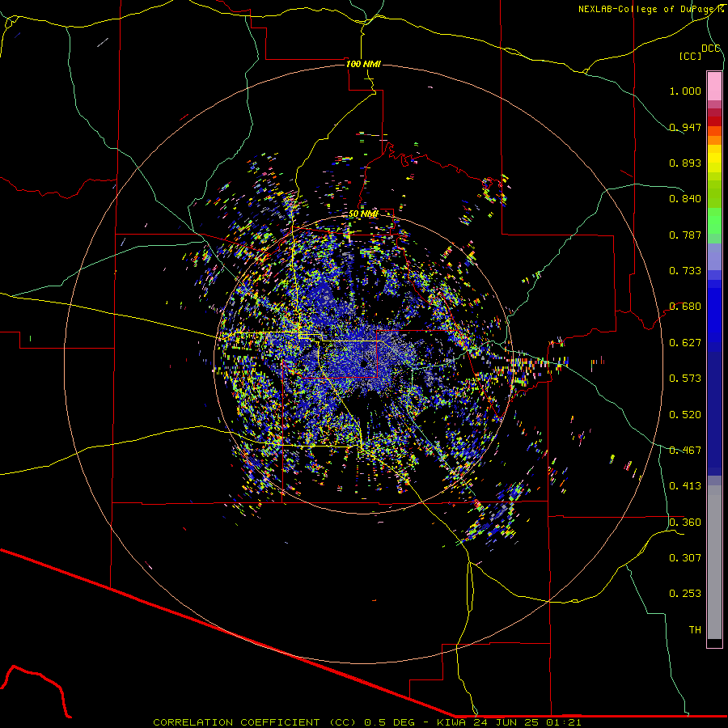Pick the bright green color bar segment
This screenshot has height=728, width=728.
pyautogui.click(x=714, y=221)
